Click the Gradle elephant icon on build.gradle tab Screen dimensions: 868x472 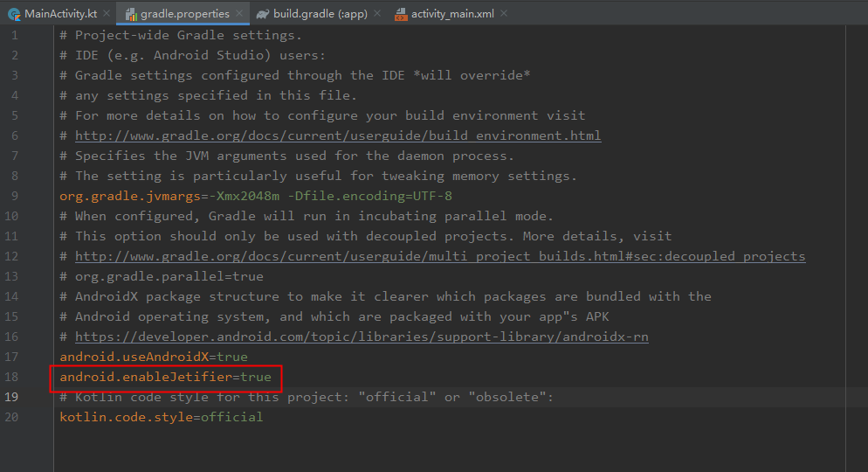point(263,14)
